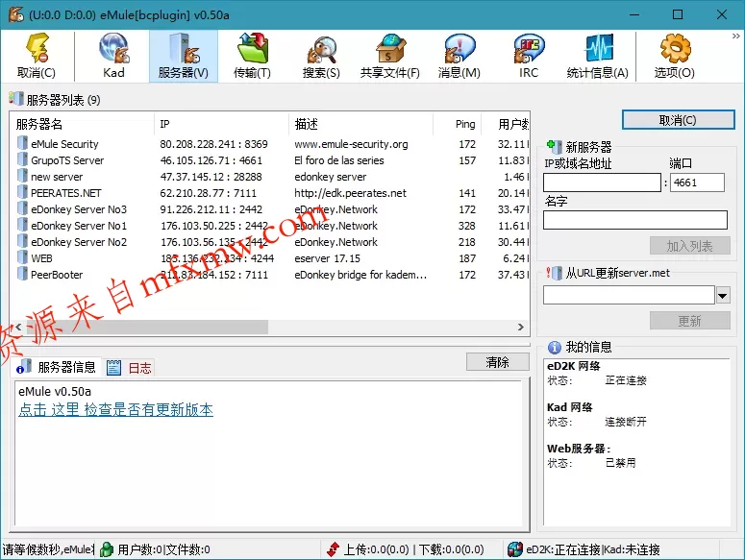Select 'eDonkey bridge for kadem...' cell
Image resolution: width=745 pixels, height=560 pixels.
tap(360, 275)
